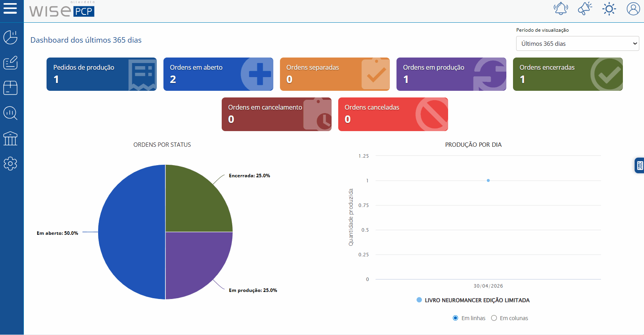Open the Ordens encerradas card
This screenshot has height=335, width=644.
click(568, 74)
